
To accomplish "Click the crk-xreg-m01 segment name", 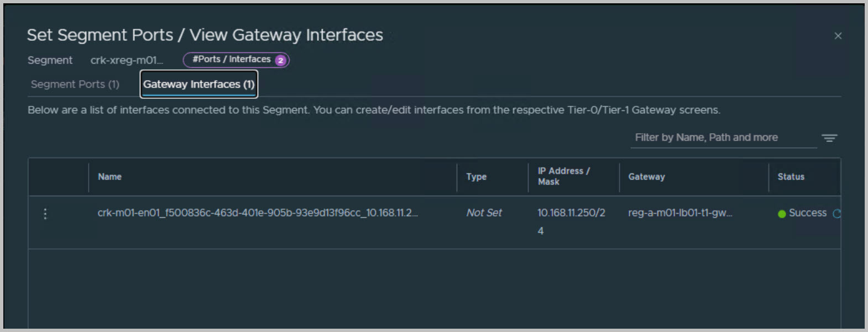I will 127,60.
